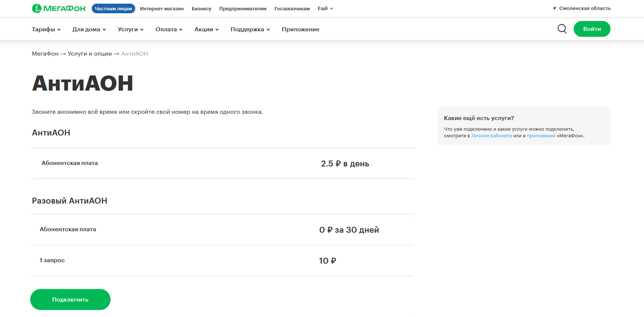This screenshot has width=644, height=317.
Task: Follow the приложении link
Action: click(x=541, y=136)
